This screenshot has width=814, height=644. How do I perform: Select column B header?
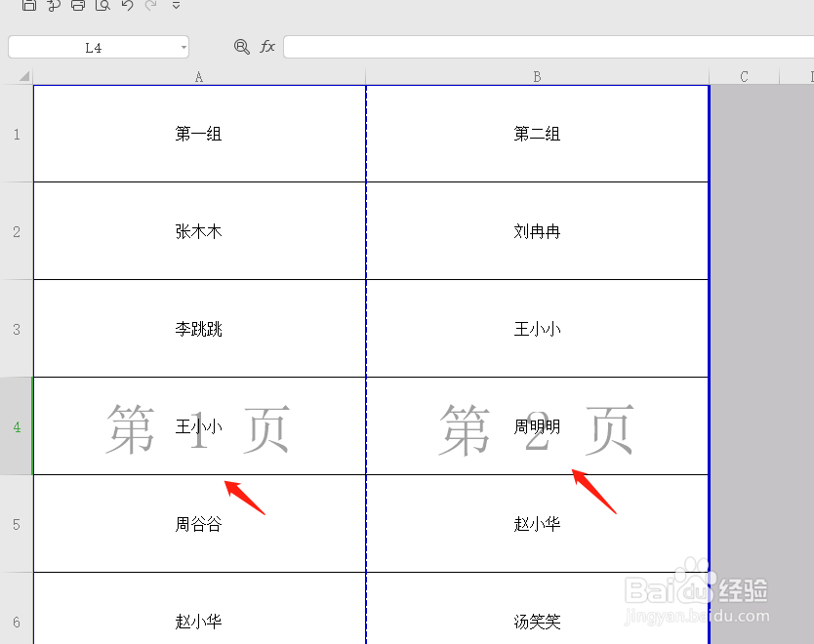[538, 77]
